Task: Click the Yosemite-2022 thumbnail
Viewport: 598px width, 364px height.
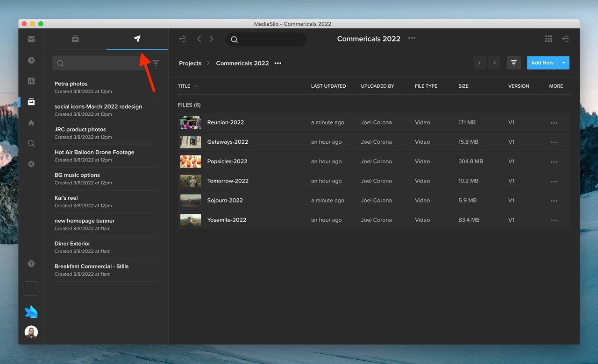Action: (x=191, y=220)
